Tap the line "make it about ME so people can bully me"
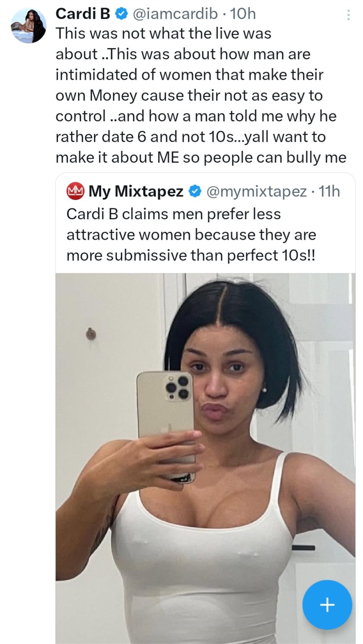 coord(201,157)
